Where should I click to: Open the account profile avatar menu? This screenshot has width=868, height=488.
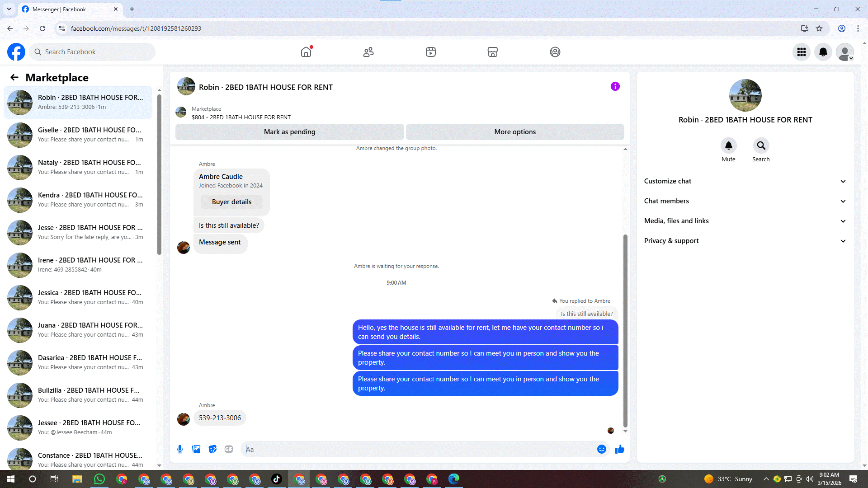click(845, 52)
